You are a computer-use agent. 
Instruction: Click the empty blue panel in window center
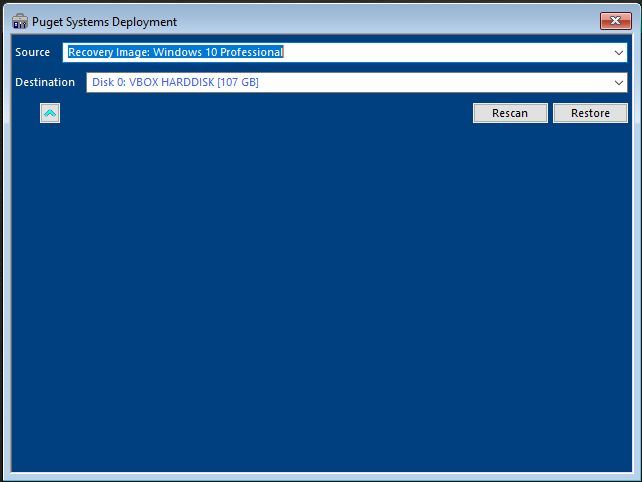pyautogui.click(x=320, y=290)
